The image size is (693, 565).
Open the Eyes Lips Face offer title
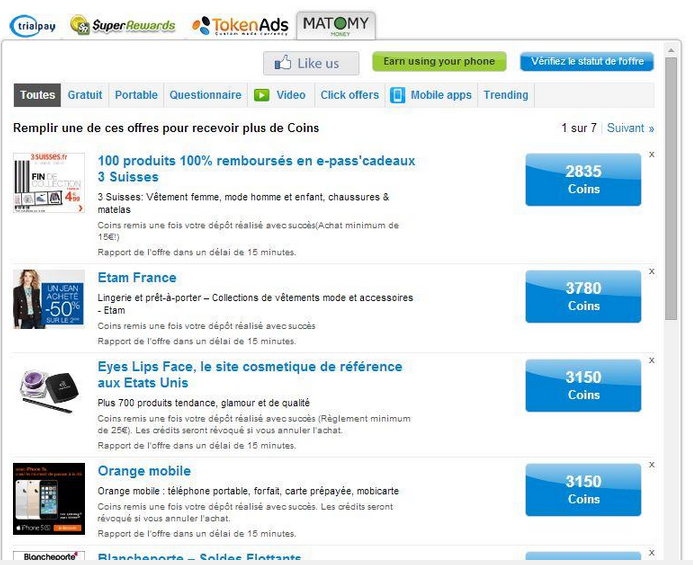[250, 375]
